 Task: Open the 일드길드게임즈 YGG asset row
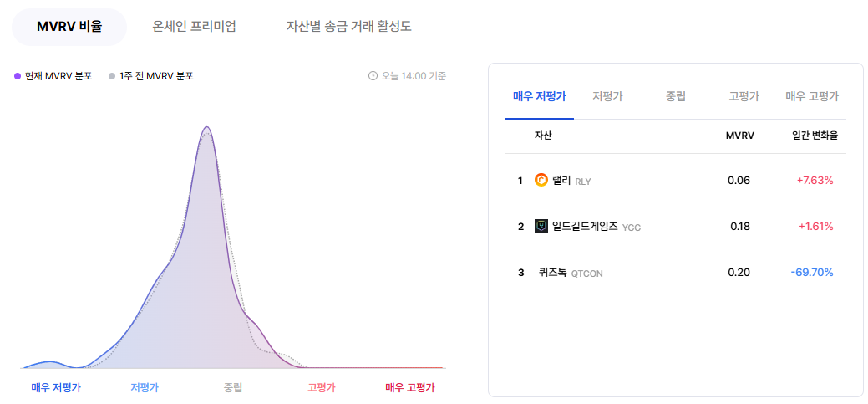click(675, 226)
